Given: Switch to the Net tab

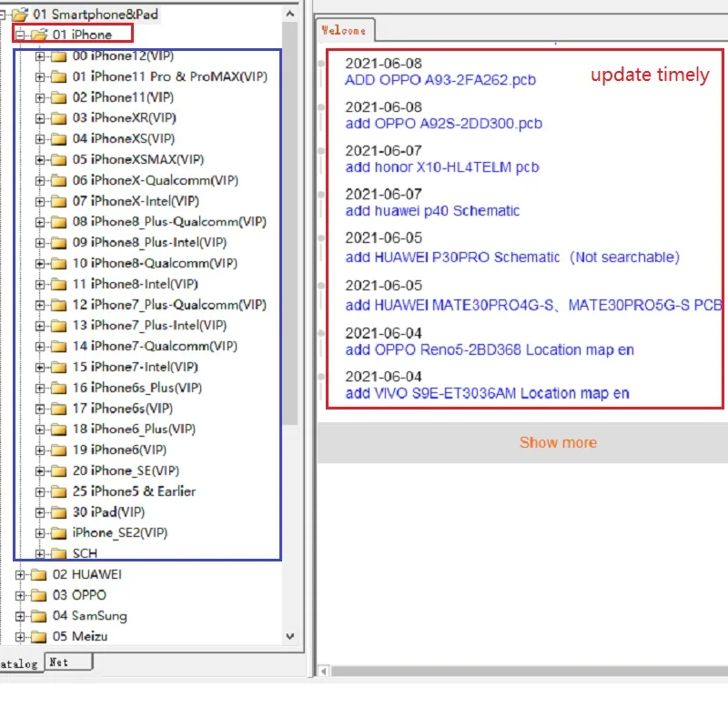Looking at the screenshot, I should pos(68,662).
